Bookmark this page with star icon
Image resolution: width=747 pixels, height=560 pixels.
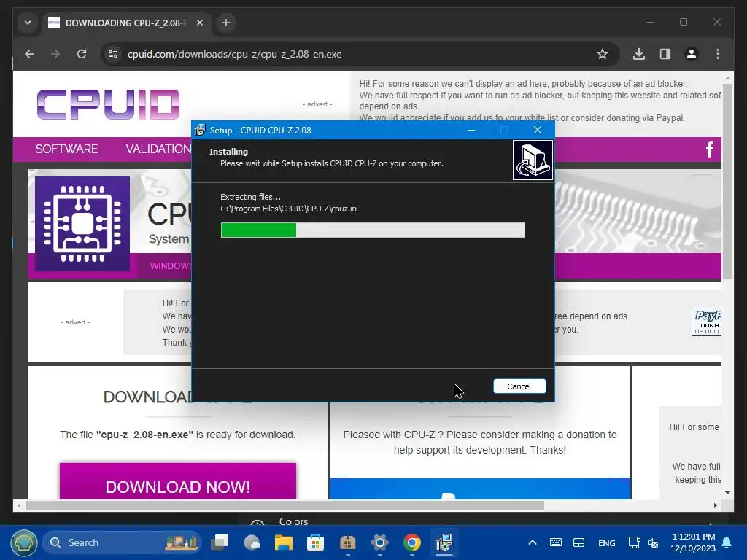[x=602, y=54]
